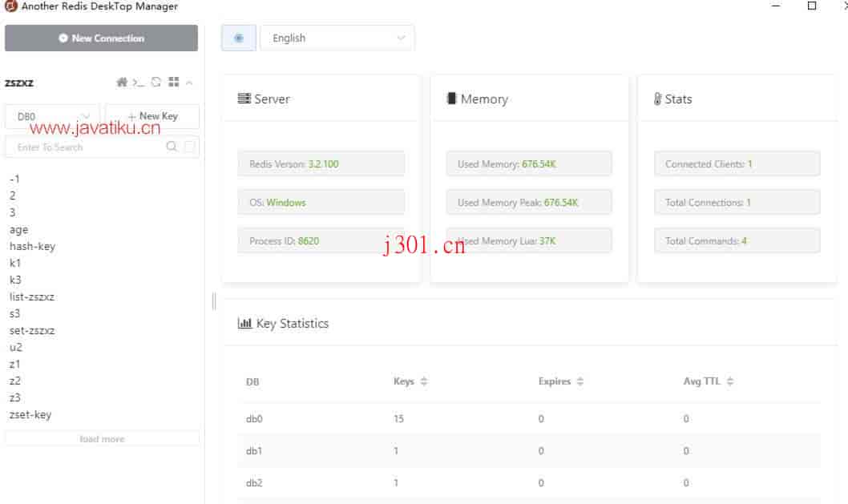The image size is (848, 504).
Task: Open connection menu grid icon
Action: (174, 83)
